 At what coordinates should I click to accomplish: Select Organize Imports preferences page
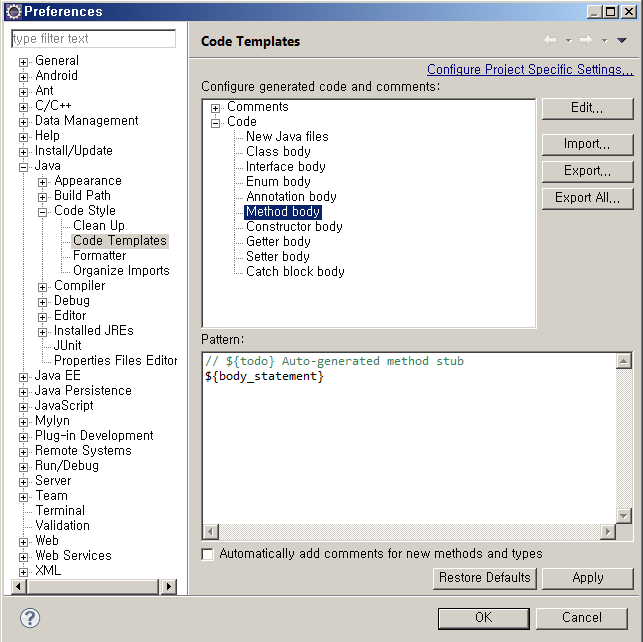(x=121, y=271)
